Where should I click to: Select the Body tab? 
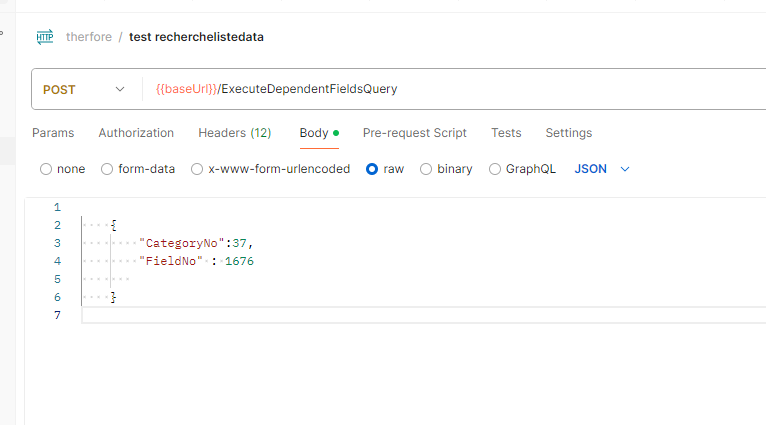[x=319, y=133]
